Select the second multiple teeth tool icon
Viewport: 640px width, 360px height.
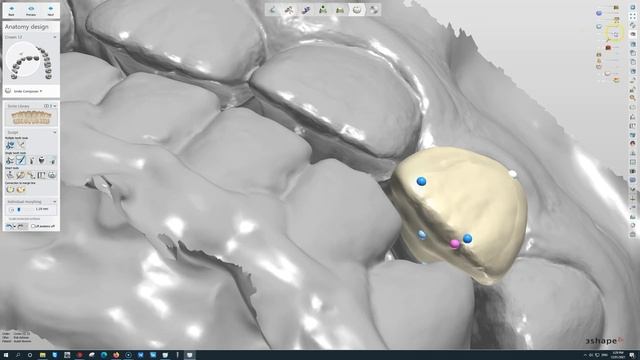coord(21,145)
